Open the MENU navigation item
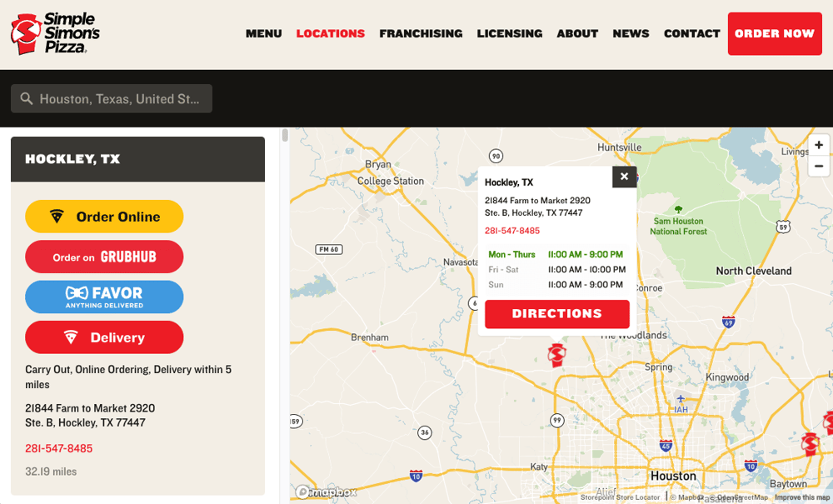 [263, 33]
